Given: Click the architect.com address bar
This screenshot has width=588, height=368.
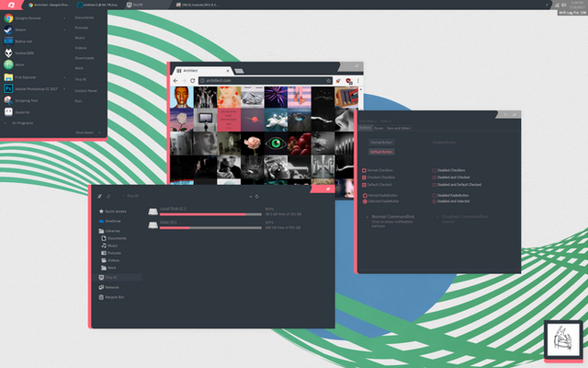Looking at the screenshot, I should pyautogui.click(x=265, y=80).
